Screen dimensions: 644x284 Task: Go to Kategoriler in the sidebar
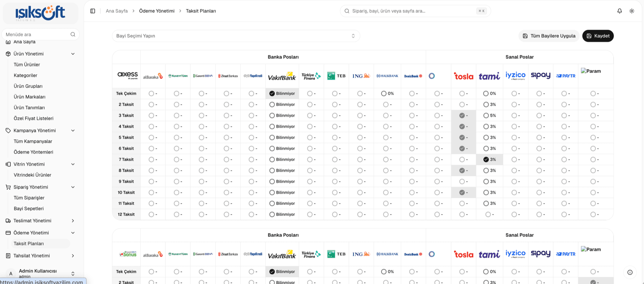click(25, 75)
